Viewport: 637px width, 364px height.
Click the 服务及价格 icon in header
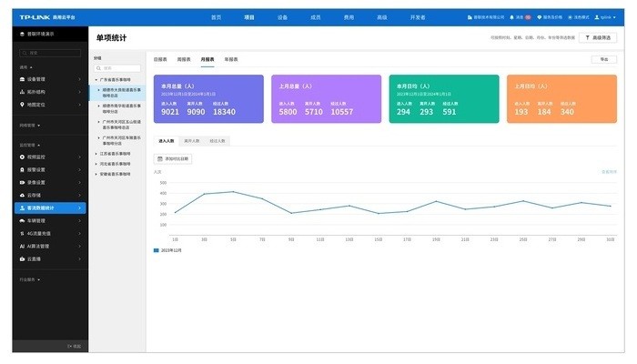coord(540,17)
